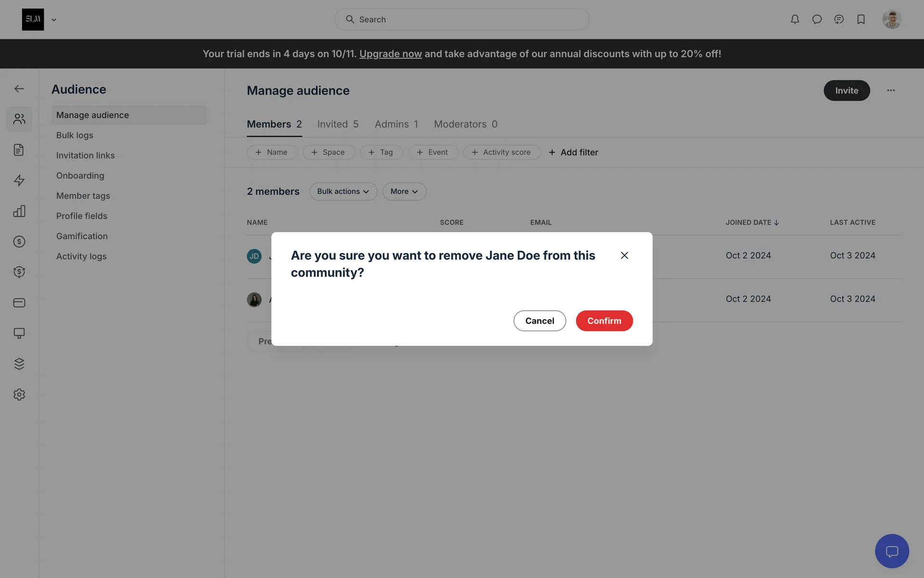Confirm removing Jane Doe
Screen dimensions: 924x578
(x=604, y=321)
